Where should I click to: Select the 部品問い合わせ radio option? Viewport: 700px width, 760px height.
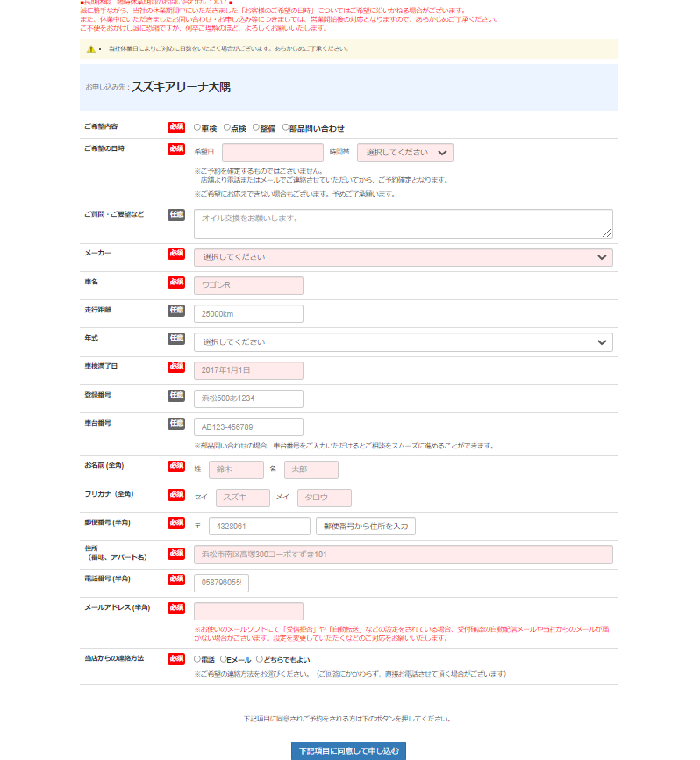point(286,127)
